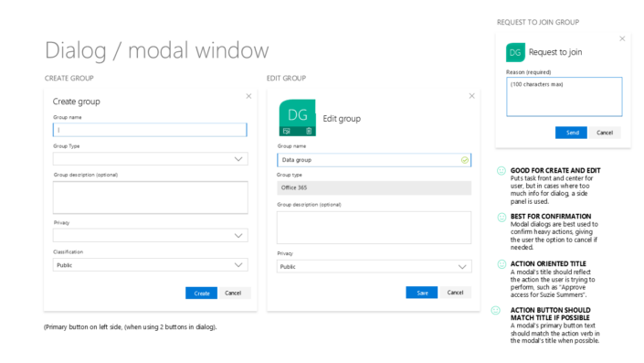Viewport: 644px width, 363px height.
Task: Click the Reason (required) label
Action: tap(529, 72)
